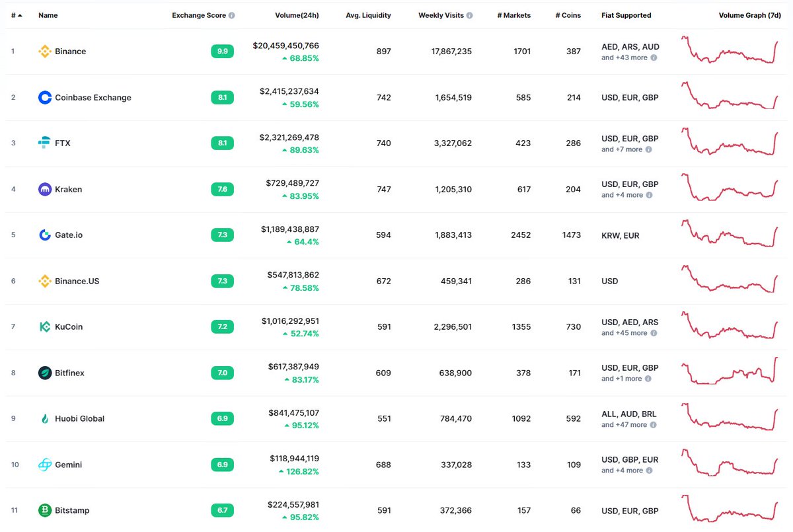The image size is (793, 532).
Task: Click the Volume Graph (7d) header
Action: [x=749, y=15]
